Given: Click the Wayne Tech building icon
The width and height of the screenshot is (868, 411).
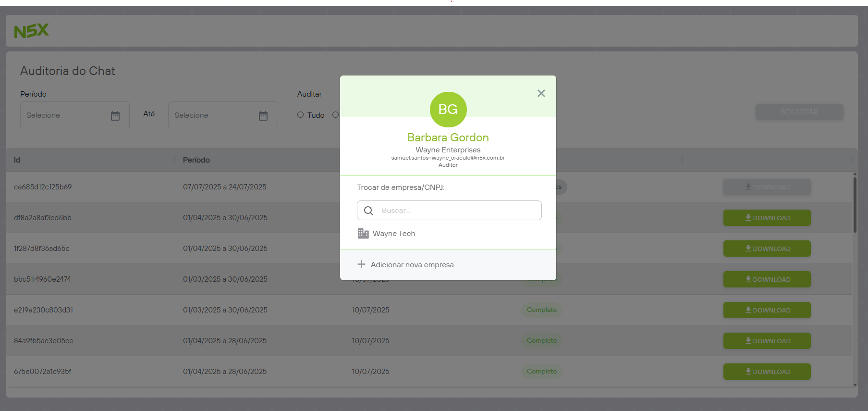Looking at the screenshot, I should click(363, 234).
